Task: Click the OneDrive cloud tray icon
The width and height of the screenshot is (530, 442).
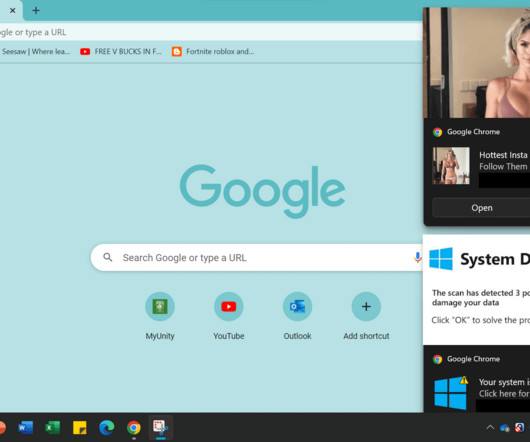Action: (x=505, y=428)
